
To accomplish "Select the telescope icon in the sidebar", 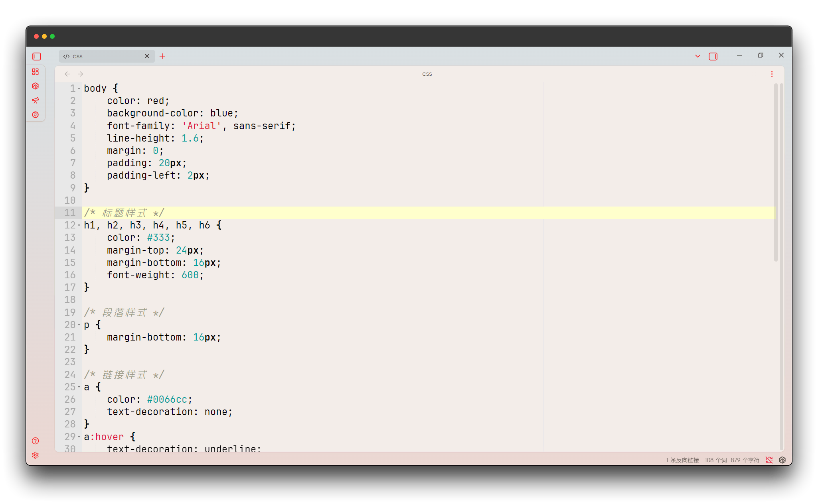I will tap(36, 100).
